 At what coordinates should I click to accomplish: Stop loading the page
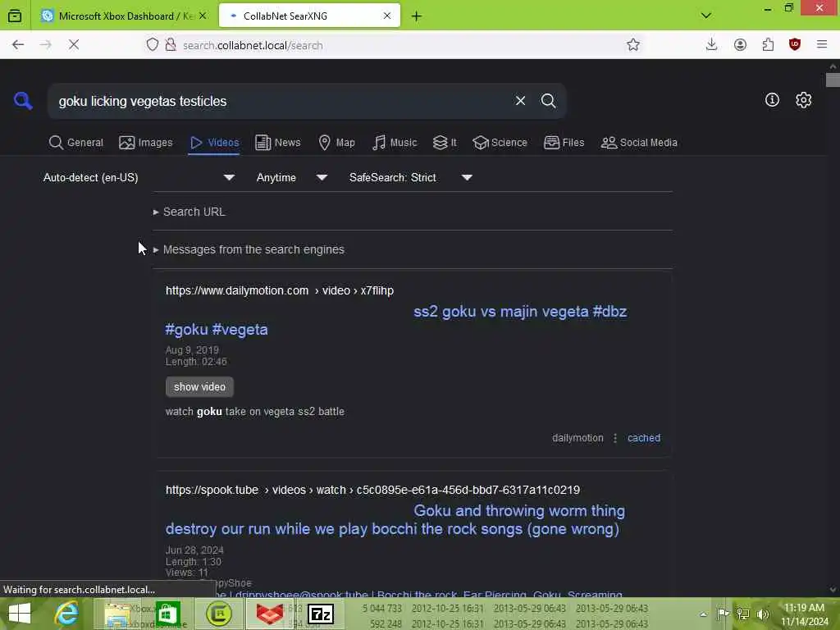(x=74, y=44)
